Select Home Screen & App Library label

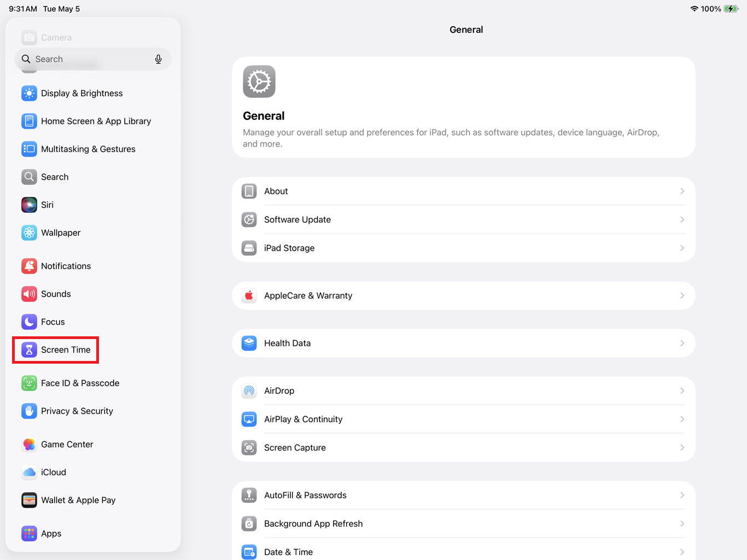96,121
